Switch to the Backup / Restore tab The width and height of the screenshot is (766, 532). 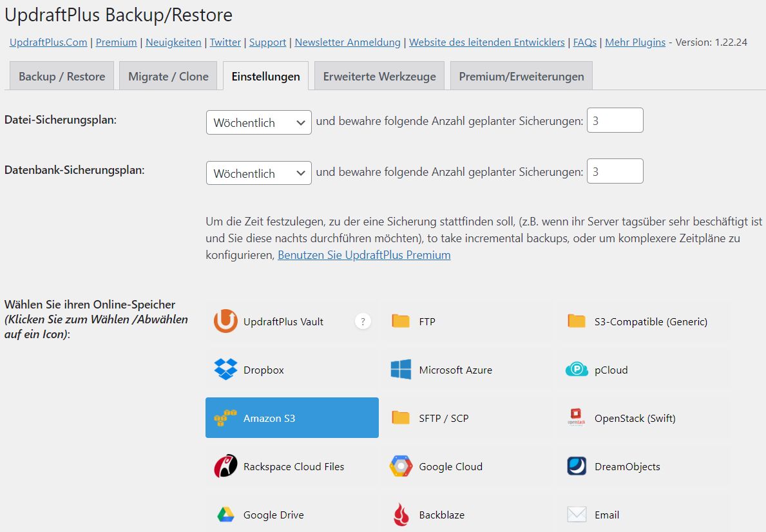coord(62,76)
